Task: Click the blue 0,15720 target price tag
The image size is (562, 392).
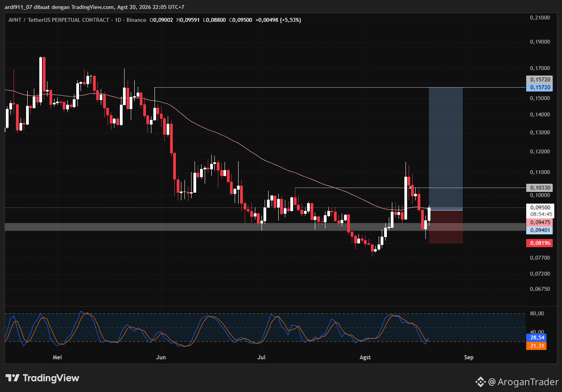Action: pyautogui.click(x=539, y=87)
